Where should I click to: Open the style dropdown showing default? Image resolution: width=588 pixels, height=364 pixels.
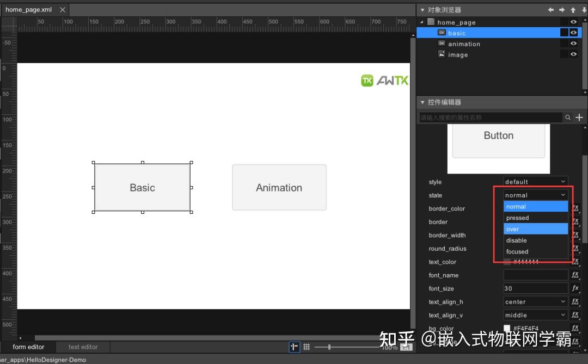[535, 182]
